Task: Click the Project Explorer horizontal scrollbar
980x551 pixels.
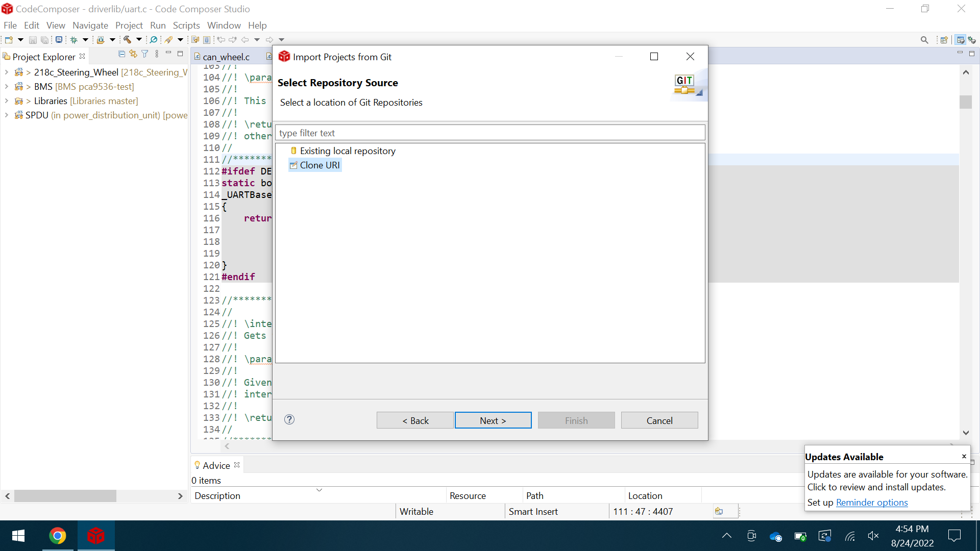Action: pyautogui.click(x=65, y=496)
